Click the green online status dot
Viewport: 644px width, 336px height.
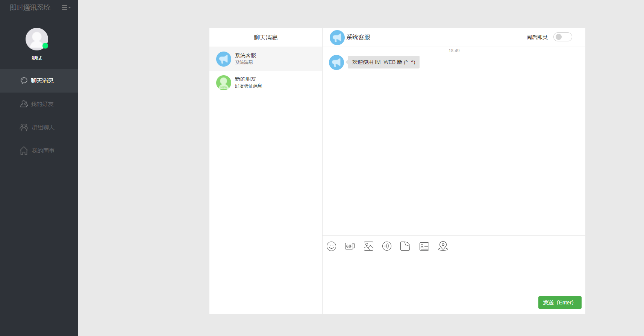tap(45, 46)
